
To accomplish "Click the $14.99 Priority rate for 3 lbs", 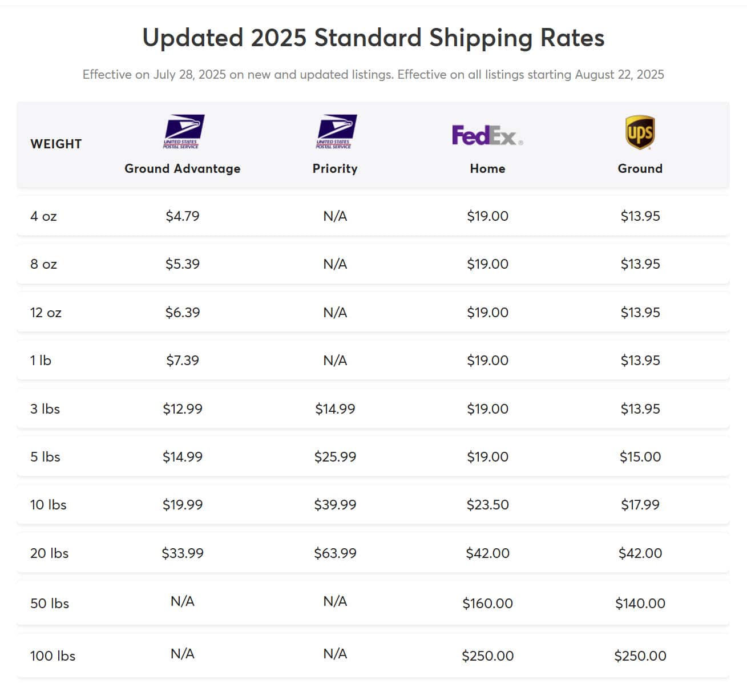I will point(335,408).
